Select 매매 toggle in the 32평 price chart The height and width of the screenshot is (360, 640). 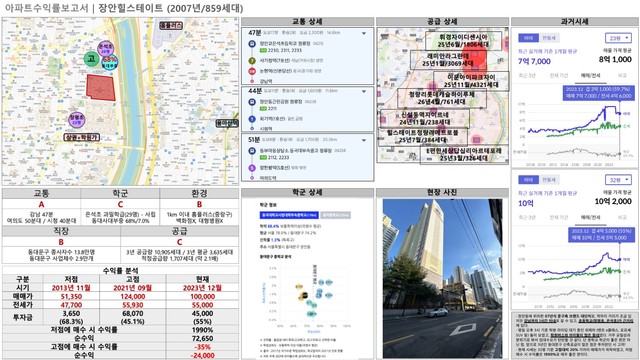(529, 180)
